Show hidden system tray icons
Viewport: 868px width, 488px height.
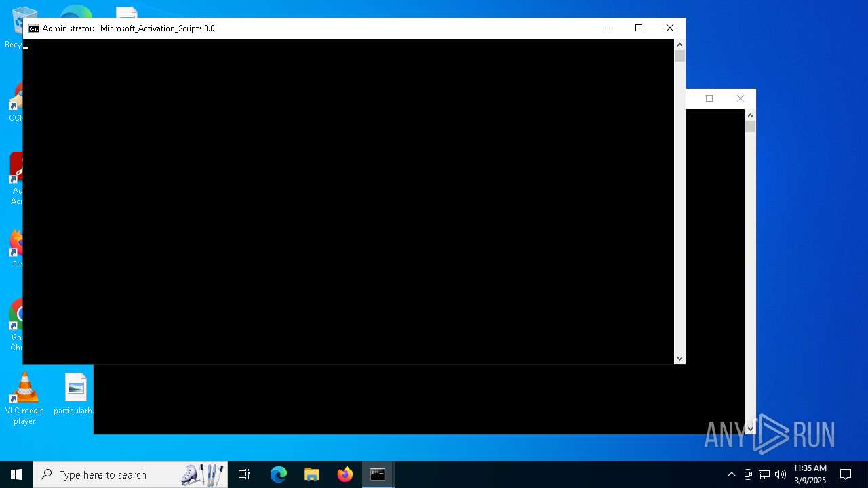point(731,474)
